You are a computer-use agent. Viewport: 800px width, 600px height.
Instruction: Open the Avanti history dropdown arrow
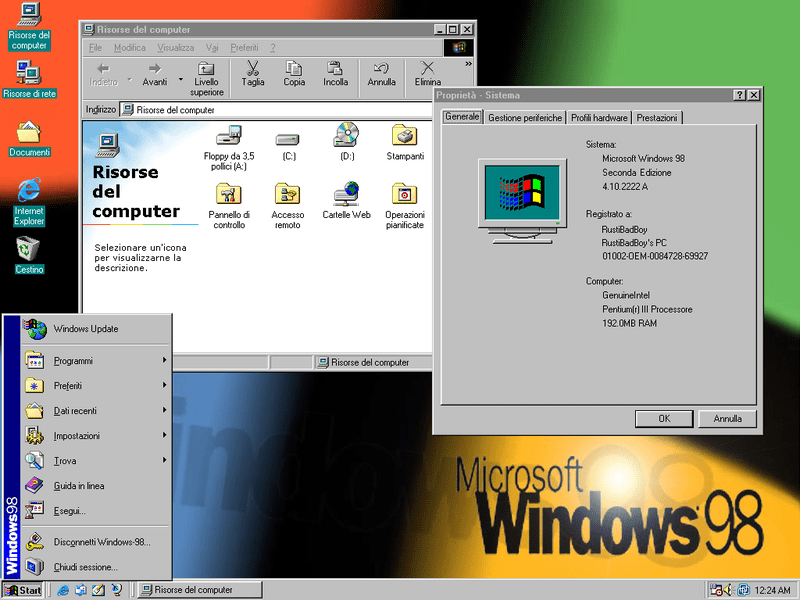181,79
